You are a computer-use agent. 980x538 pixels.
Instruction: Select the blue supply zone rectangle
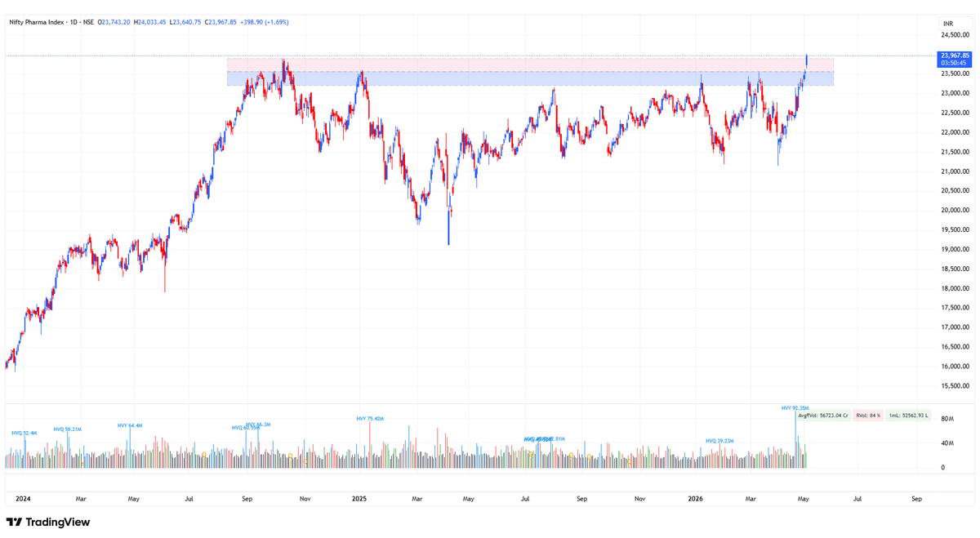531,78
